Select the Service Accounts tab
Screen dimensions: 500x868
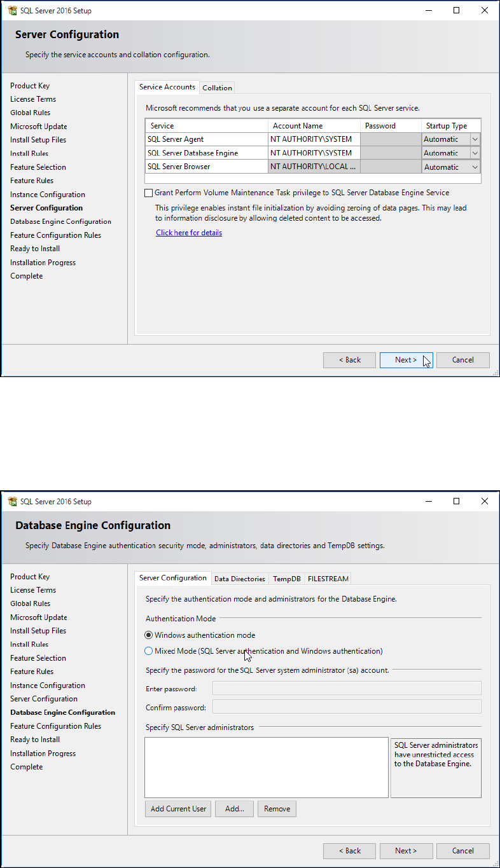pos(167,87)
